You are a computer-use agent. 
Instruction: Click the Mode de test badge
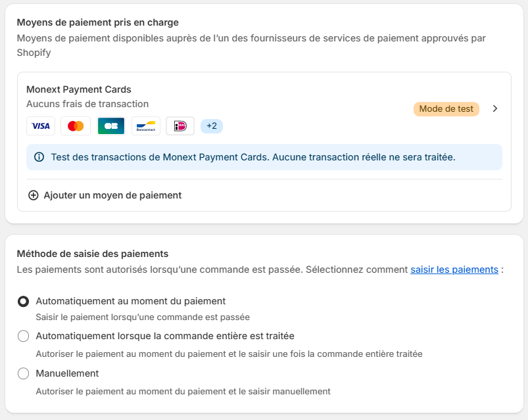(x=446, y=108)
